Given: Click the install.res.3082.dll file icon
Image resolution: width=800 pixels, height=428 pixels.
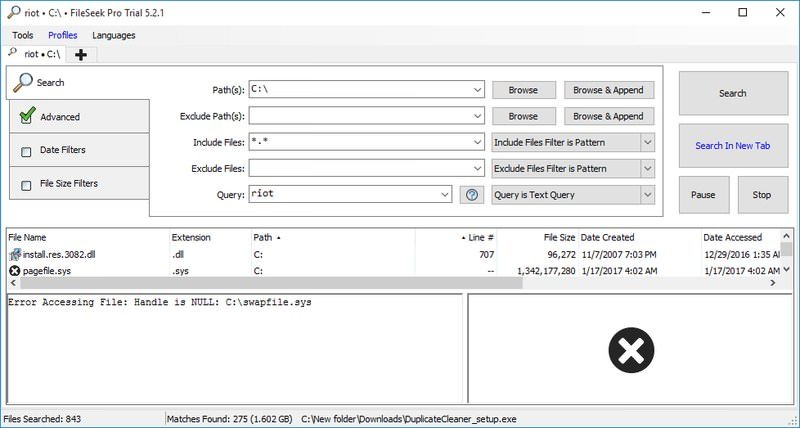Looking at the screenshot, I should (x=14, y=255).
